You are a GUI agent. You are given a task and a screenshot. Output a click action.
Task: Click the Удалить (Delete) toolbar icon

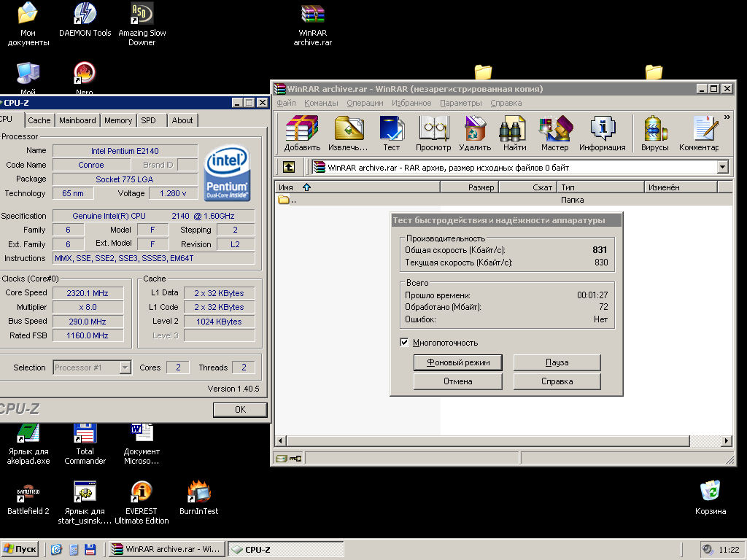[475, 133]
